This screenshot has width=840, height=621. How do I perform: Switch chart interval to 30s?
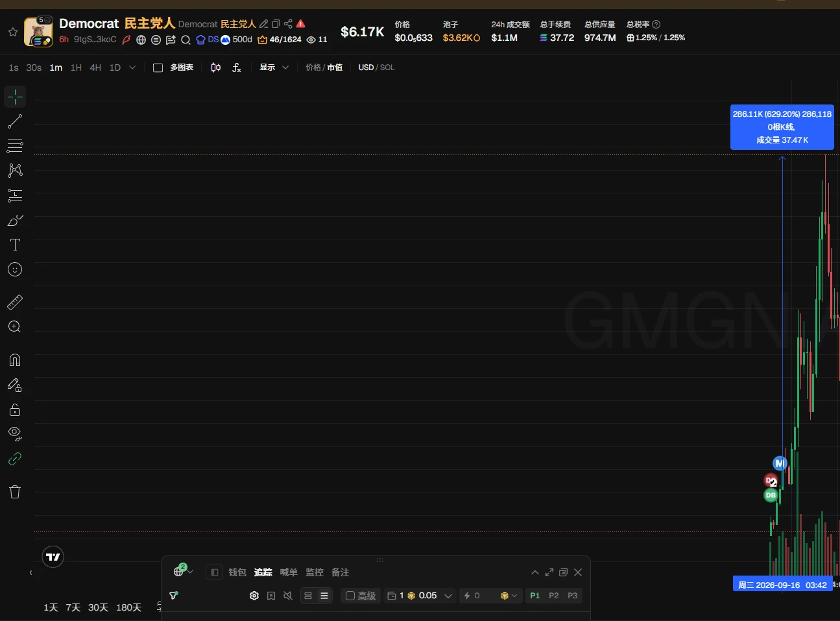tap(34, 67)
